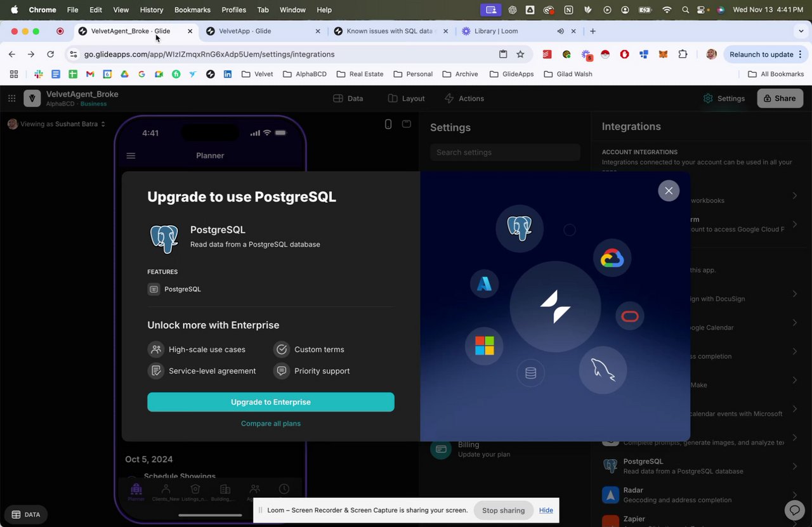The width and height of the screenshot is (812, 527).
Task: Open macOS Spotlight search icon
Action: tap(685, 10)
